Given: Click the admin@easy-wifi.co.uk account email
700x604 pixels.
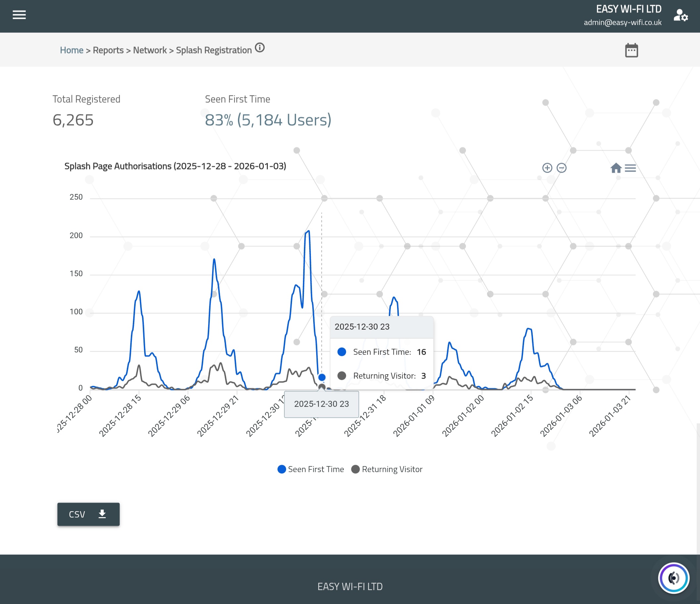Looking at the screenshot, I should (622, 23).
